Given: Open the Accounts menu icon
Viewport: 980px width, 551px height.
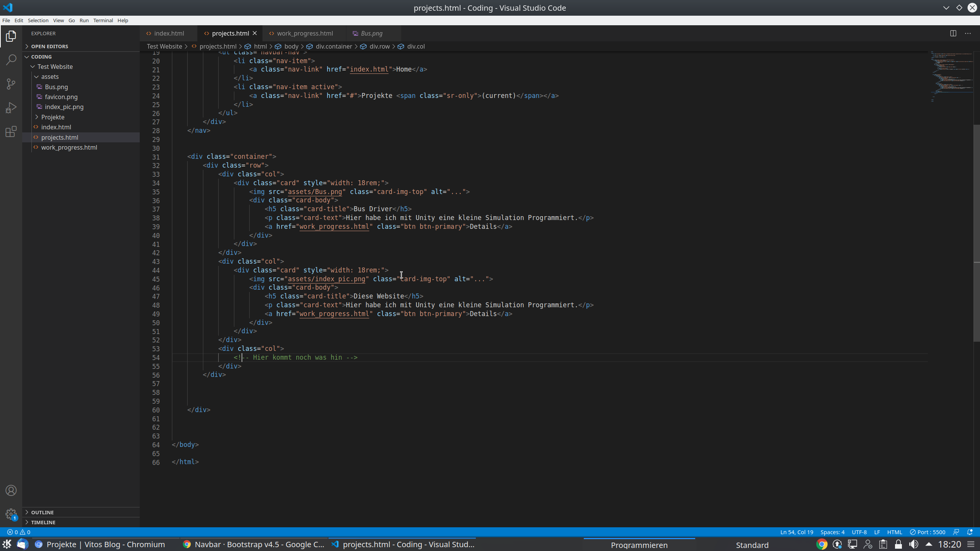Looking at the screenshot, I should pyautogui.click(x=11, y=491).
